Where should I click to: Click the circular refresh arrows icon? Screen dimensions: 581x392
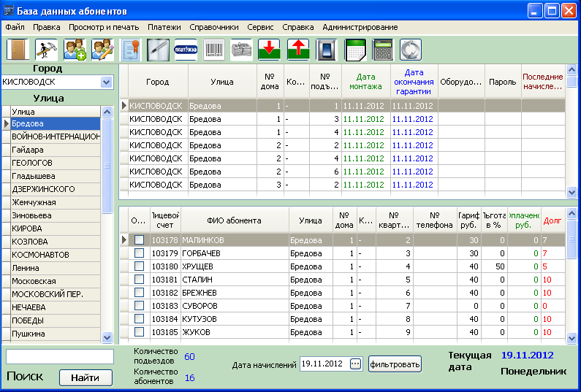[x=411, y=49]
